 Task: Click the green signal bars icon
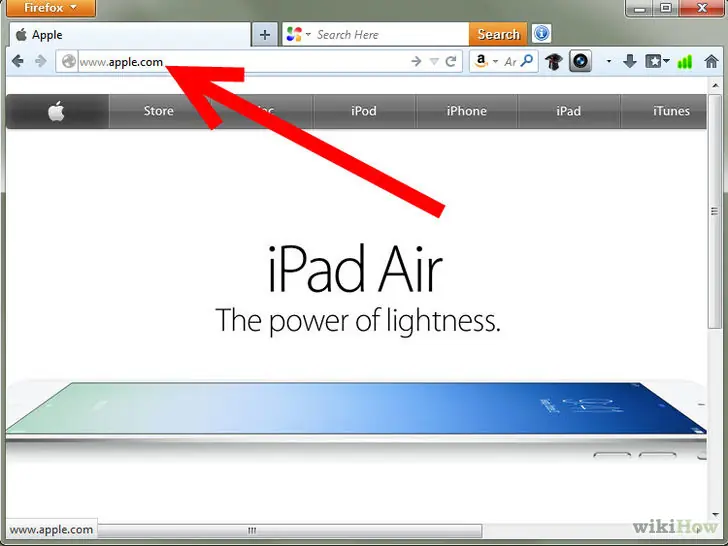pyautogui.click(x=684, y=61)
